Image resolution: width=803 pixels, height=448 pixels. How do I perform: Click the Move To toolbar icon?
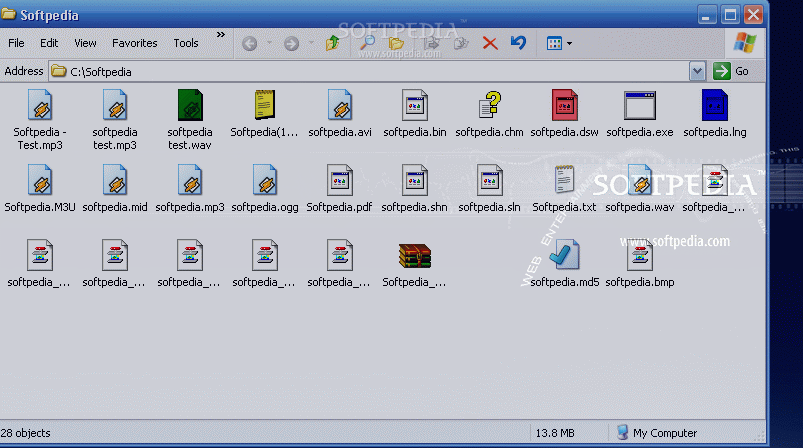click(x=431, y=44)
